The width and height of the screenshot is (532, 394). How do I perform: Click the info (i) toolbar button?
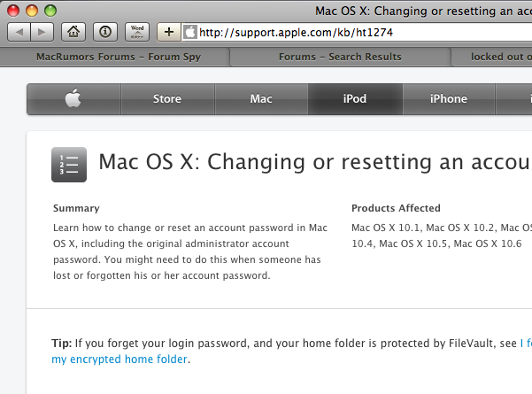tap(104, 32)
